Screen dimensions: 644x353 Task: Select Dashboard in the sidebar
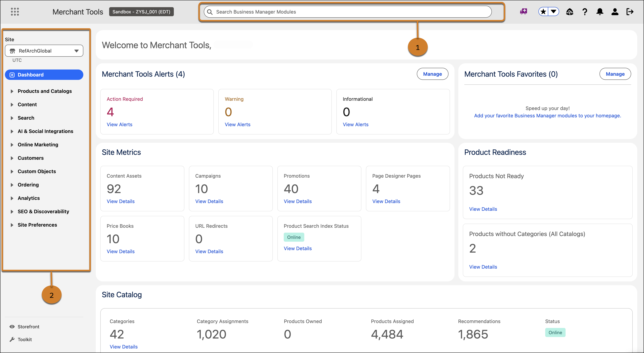click(44, 75)
